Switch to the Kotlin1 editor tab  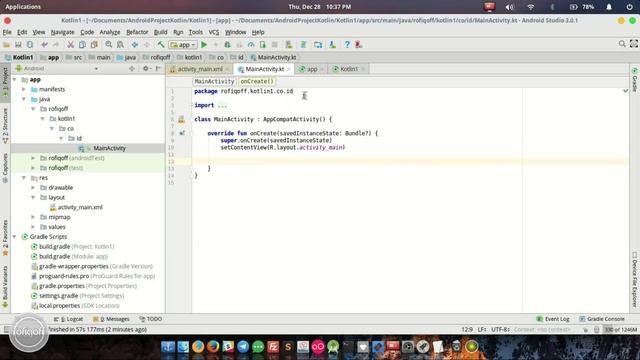tap(349, 69)
